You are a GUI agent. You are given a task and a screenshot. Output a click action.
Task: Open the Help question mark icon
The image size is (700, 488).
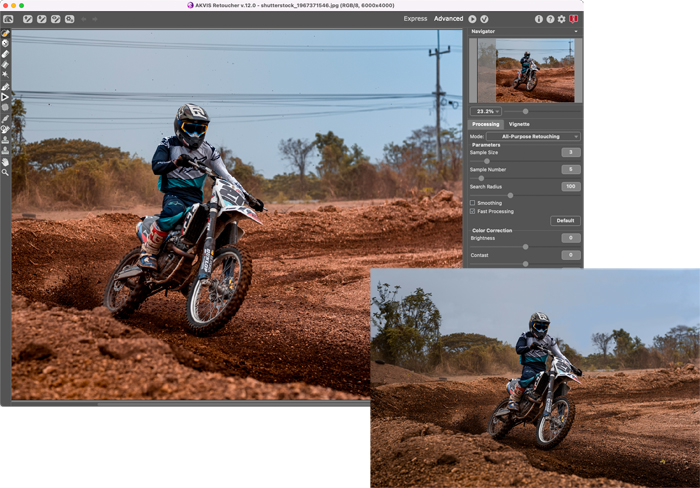click(550, 19)
